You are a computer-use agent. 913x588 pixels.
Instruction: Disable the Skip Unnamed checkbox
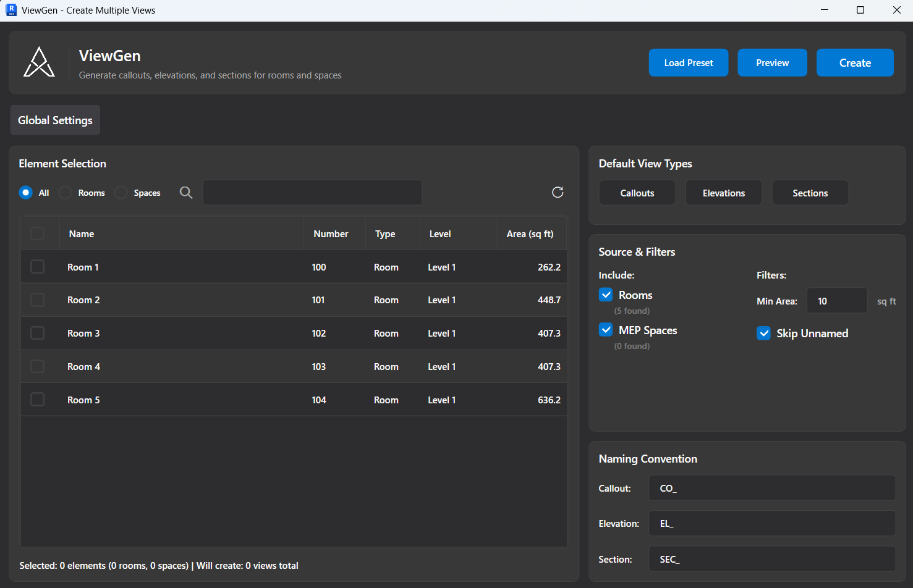point(764,334)
